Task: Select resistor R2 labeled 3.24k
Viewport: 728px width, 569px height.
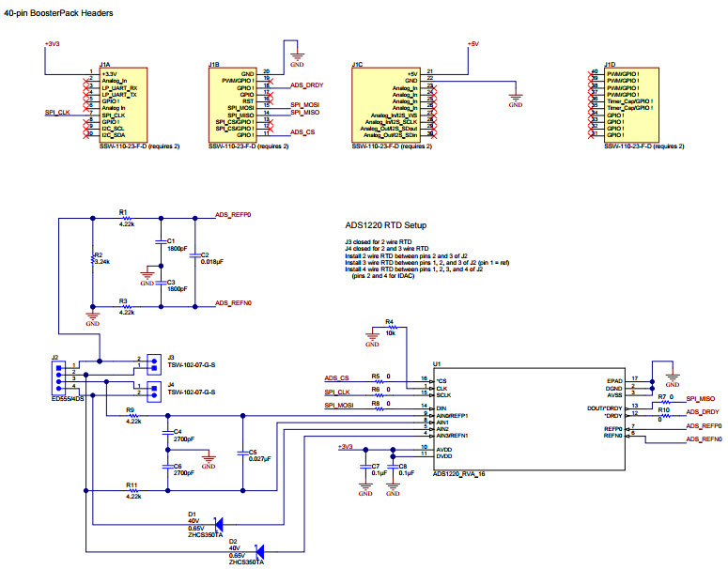Action: click(92, 258)
